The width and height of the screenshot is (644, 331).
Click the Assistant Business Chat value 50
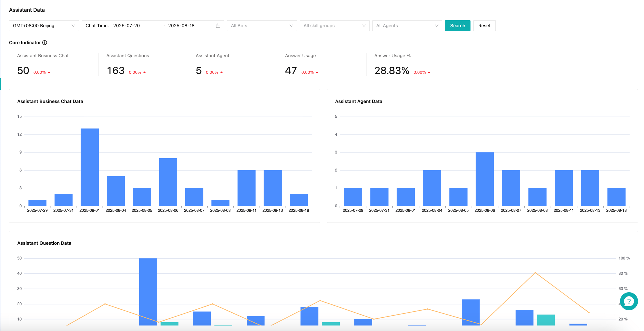23,71
